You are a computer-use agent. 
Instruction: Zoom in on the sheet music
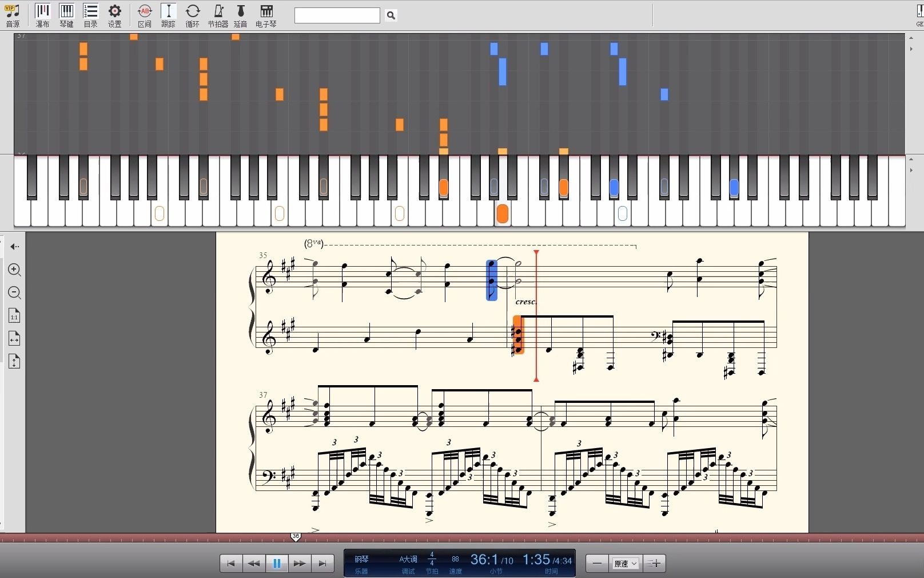(x=14, y=270)
